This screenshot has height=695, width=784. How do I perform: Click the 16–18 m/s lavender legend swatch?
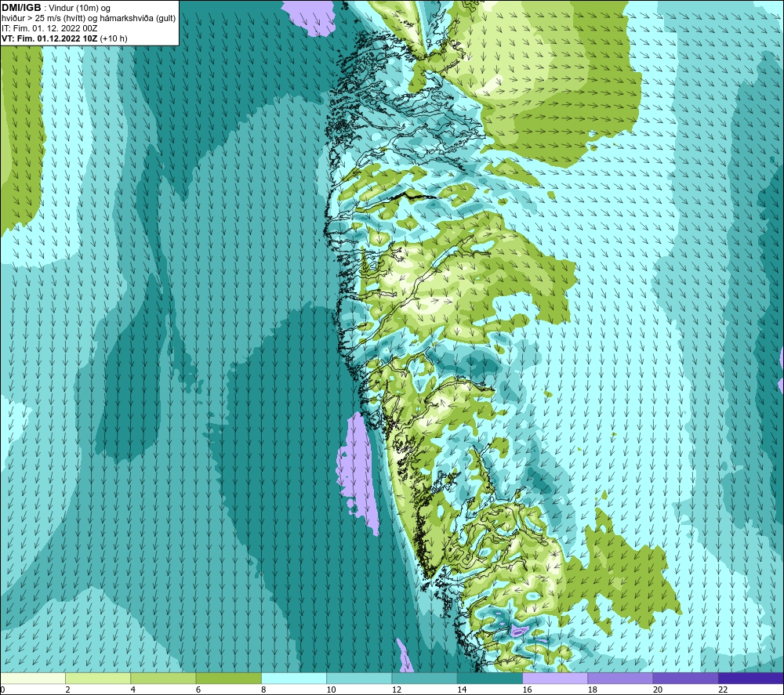coord(555,678)
